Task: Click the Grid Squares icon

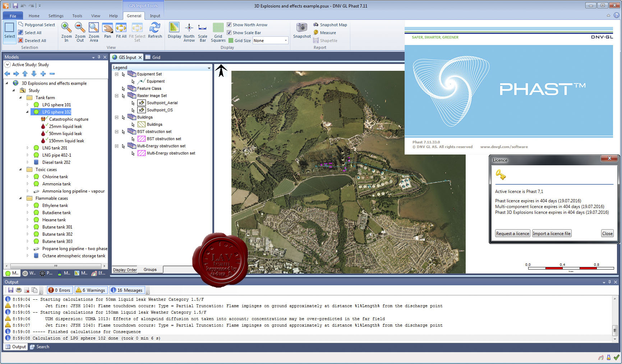Action: [218, 32]
